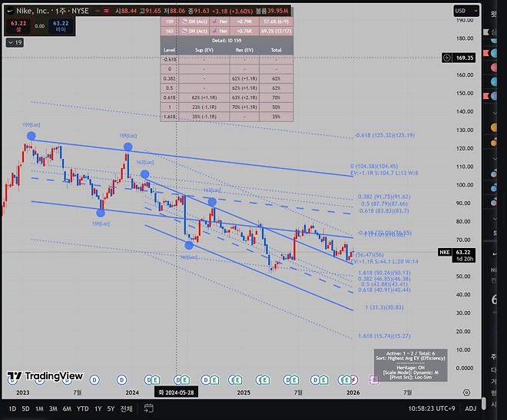The width and height of the screenshot is (507, 420).
Task: Click the '+0.76R' table cell
Action: pos(244,31)
